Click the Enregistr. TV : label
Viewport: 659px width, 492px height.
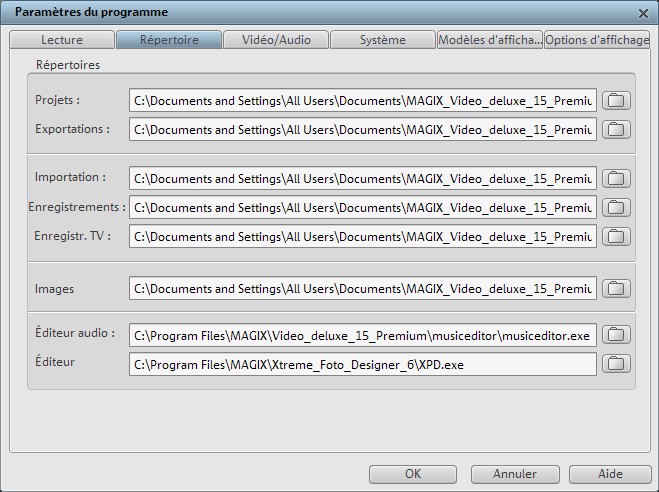[x=72, y=236]
